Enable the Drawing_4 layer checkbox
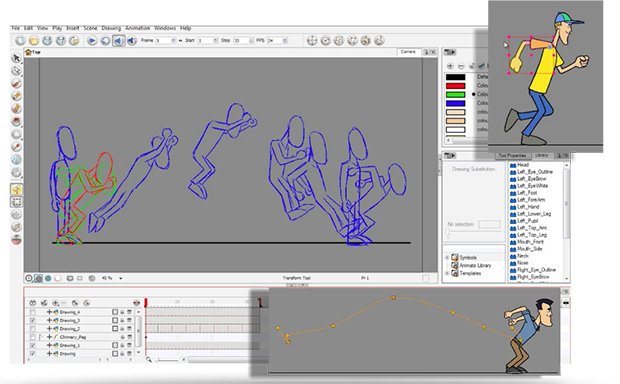This screenshot has height=384, width=620. click(32, 312)
